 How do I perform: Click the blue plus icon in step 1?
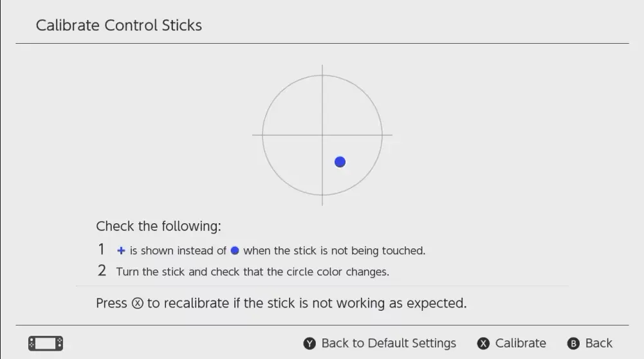click(x=121, y=251)
